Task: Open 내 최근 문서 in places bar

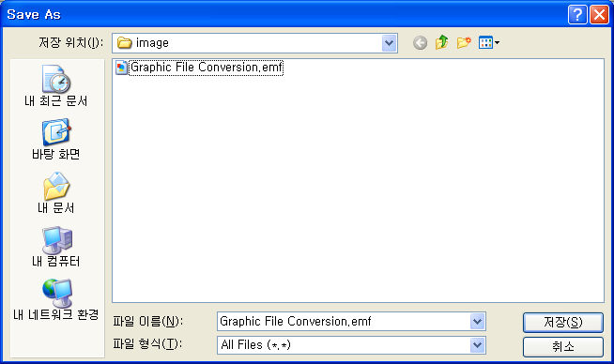Action: click(56, 86)
